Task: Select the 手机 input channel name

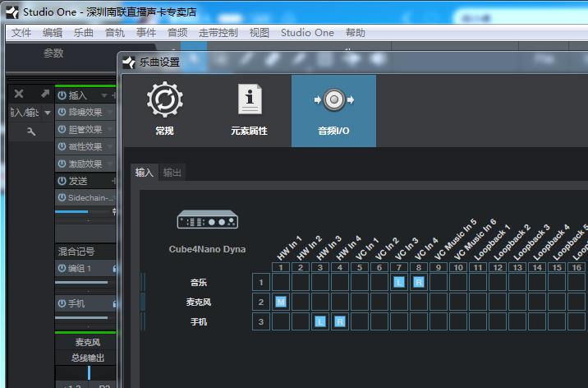Action: pos(199,321)
